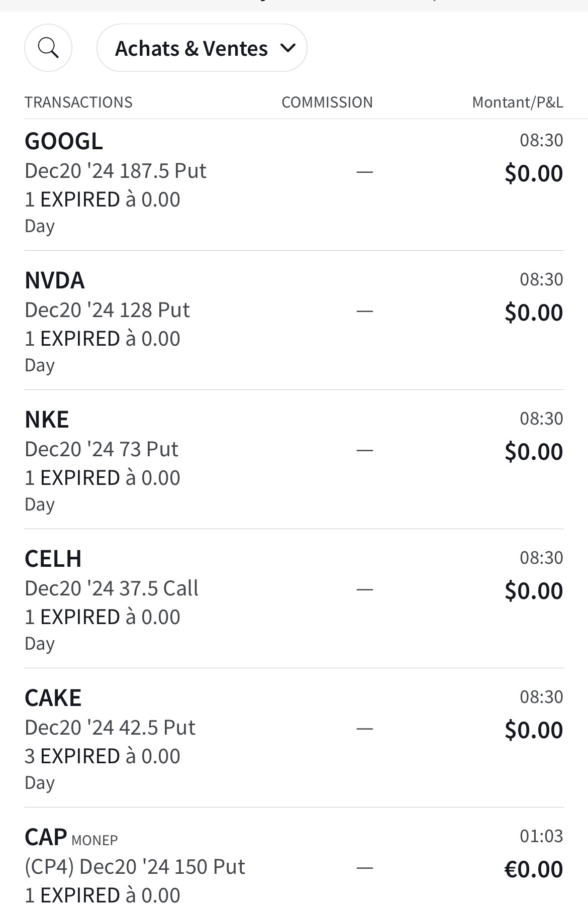The width and height of the screenshot is (588, 913).
Task: Open the CAP MONEP transaction entry
Action: (70, 838)
